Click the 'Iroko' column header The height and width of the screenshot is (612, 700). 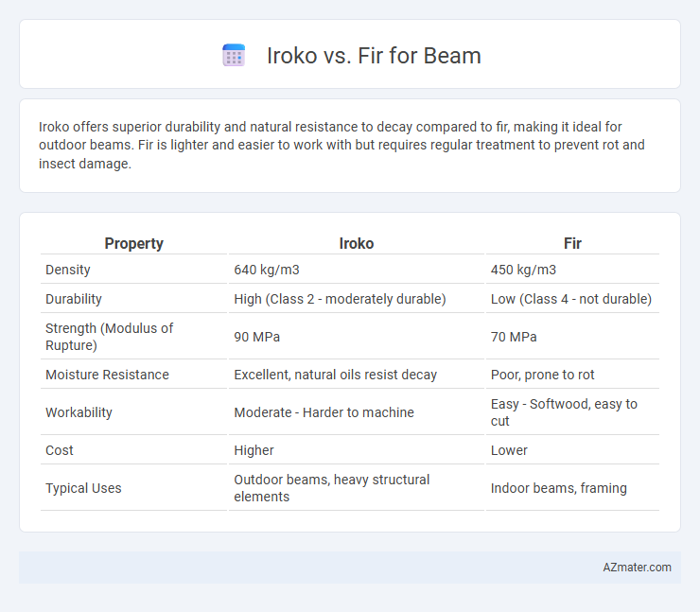coord(357,243)
